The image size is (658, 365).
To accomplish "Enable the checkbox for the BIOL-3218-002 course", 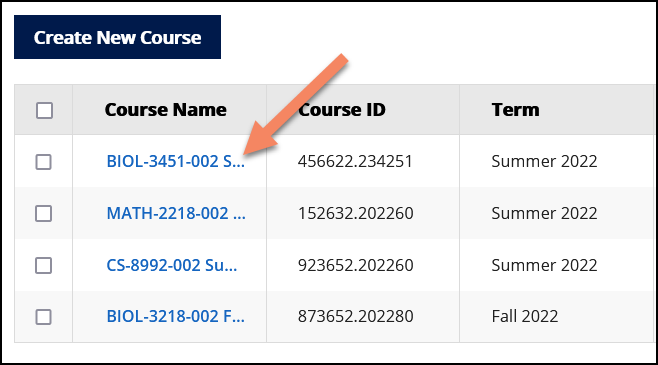I will click(44, 317).
